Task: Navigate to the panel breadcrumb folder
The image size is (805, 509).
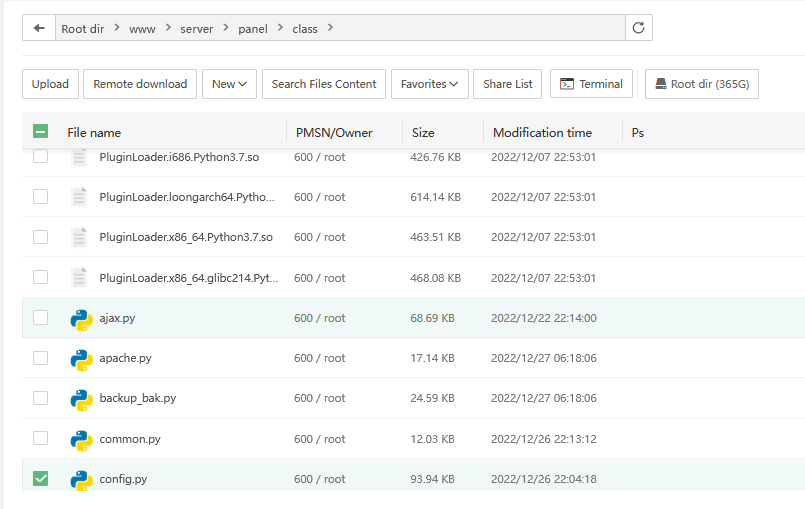Action: [x=252, y=29]
